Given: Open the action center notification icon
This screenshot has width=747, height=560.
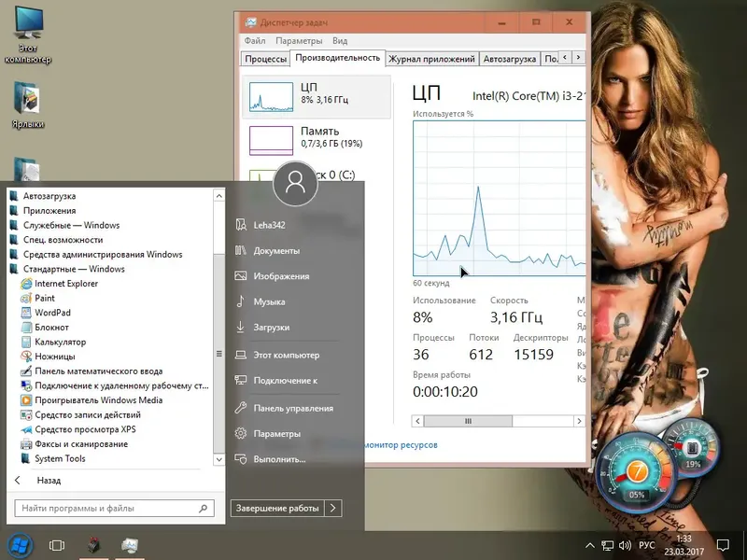Looking at the screenshot, I should pyautogui.click(x=723, y=545).
